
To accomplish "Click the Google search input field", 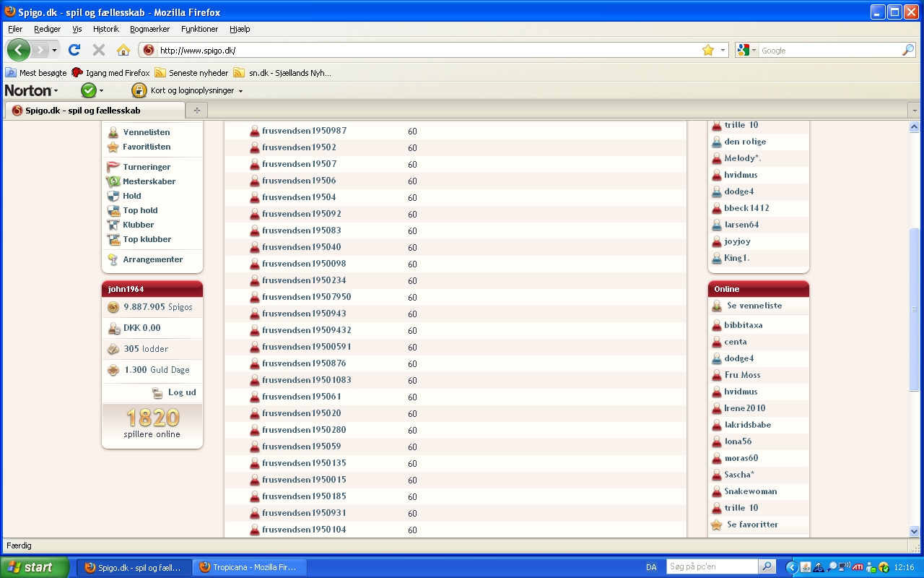I will click(x=830, y=51).
